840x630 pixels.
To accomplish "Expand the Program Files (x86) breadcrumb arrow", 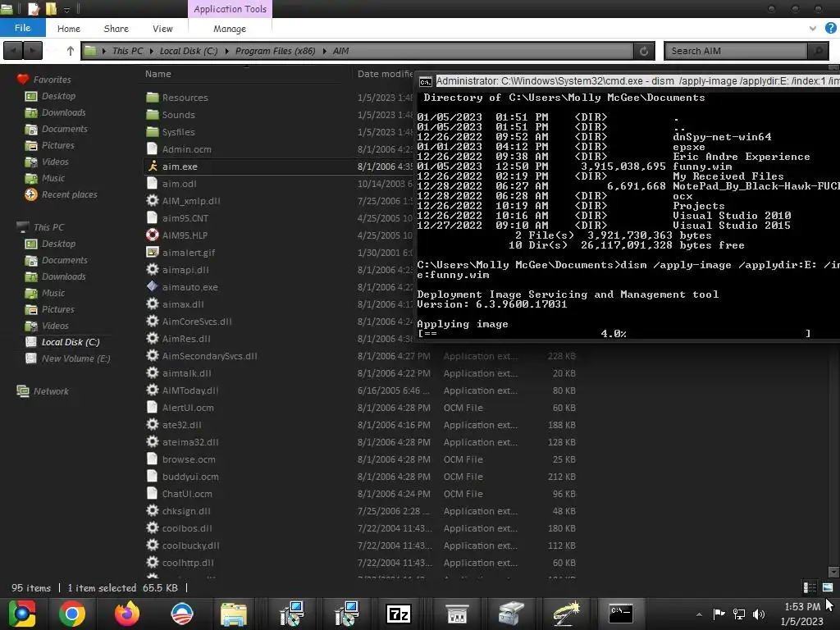I will click(x=324, y=51).
